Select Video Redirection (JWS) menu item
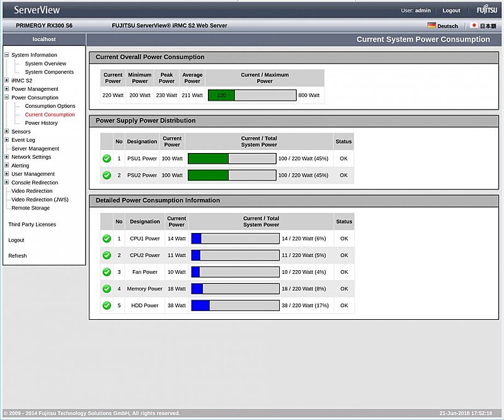The image size is (504, 420). (x=40, y=200)
